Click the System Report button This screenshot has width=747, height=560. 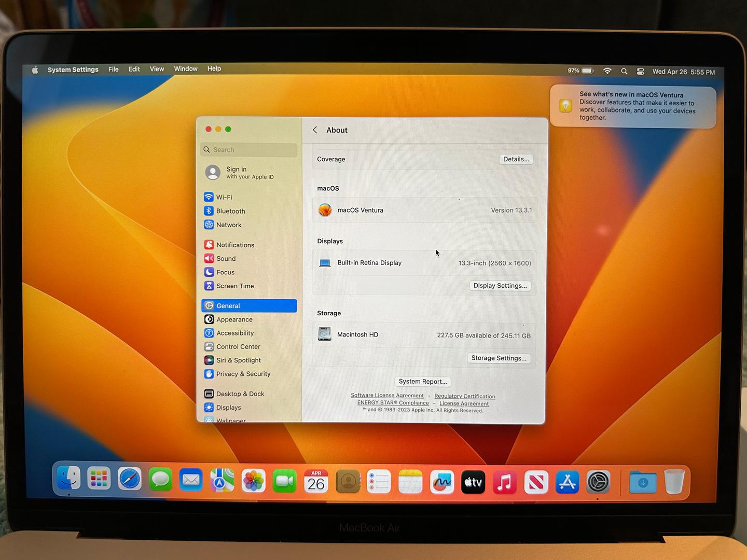pos(423,382)
